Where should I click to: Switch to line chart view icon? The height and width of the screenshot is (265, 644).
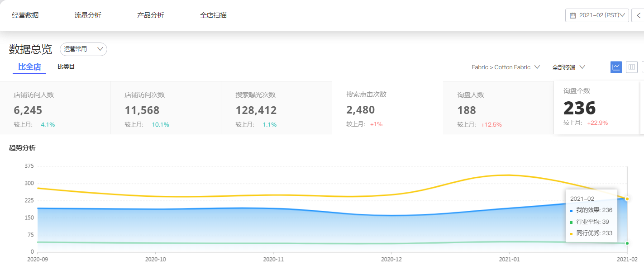pyautogui.click(x=616, y=67)
